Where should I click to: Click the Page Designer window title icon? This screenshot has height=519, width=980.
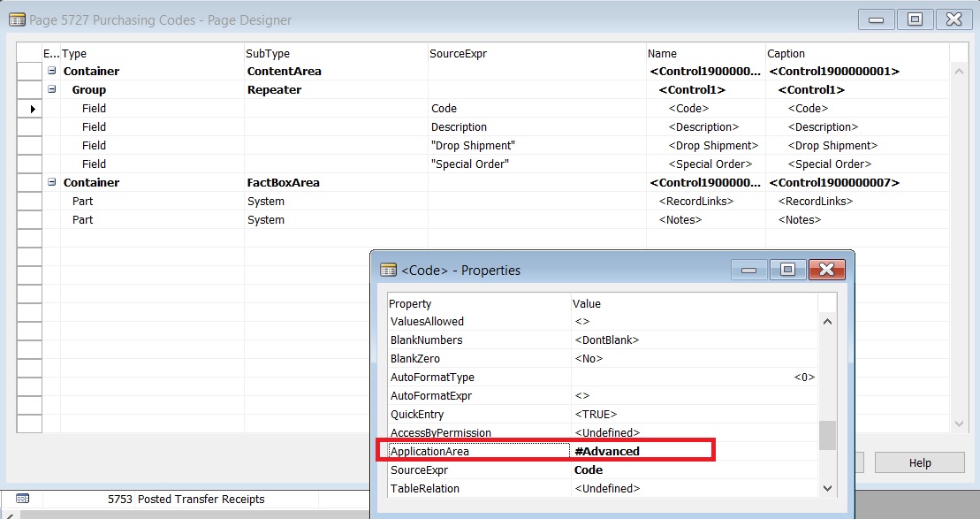coord(17,19)
